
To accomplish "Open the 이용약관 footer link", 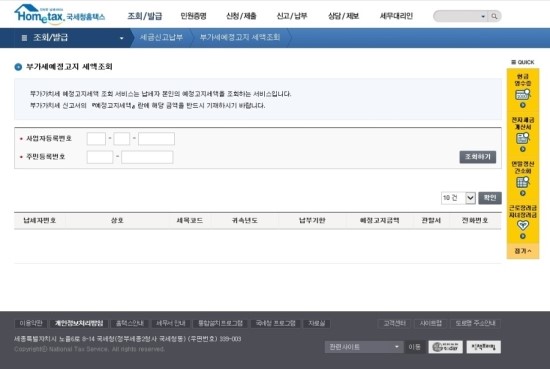I will tap(31, 323).
